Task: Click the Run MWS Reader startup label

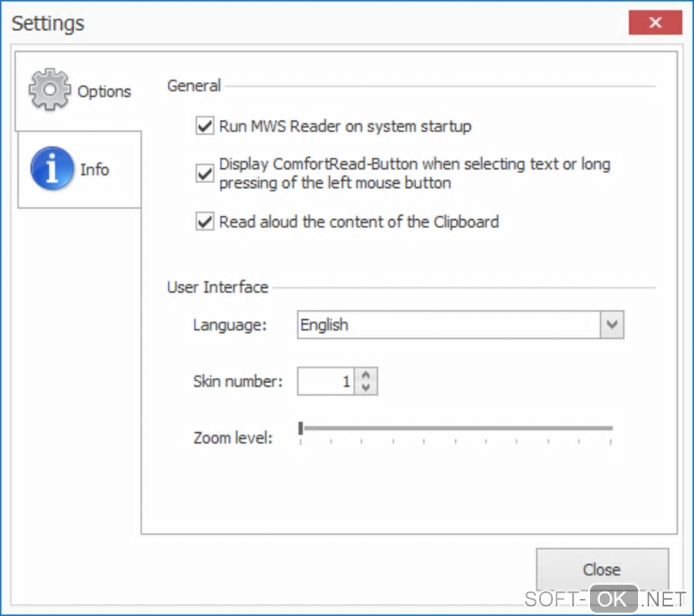Action: pos(345,127)
